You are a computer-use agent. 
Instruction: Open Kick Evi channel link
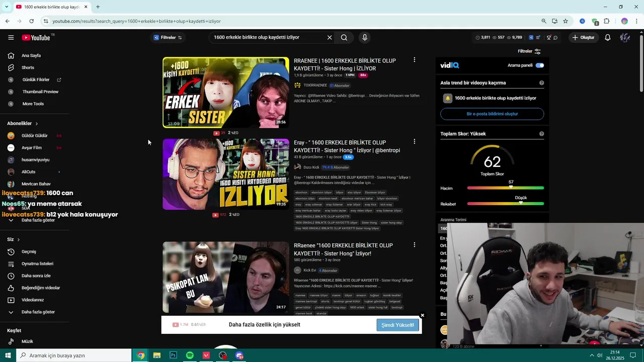click(x=310, y=270)
